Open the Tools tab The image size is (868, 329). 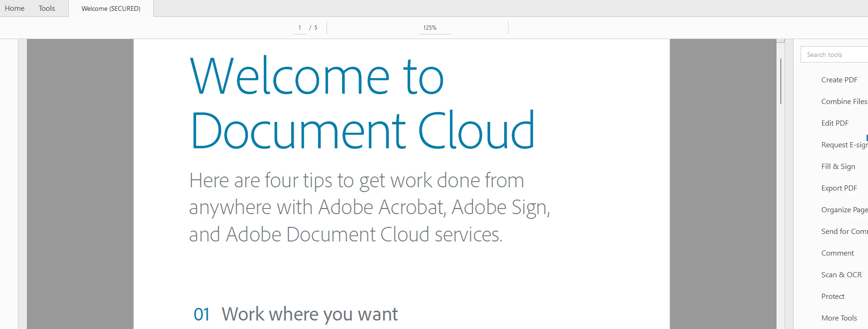(47, 8)
